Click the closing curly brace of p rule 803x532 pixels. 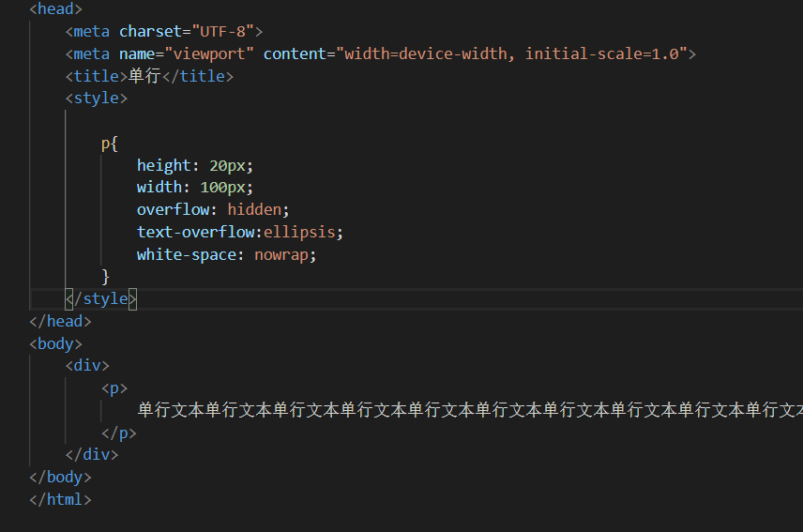point(105,277)
